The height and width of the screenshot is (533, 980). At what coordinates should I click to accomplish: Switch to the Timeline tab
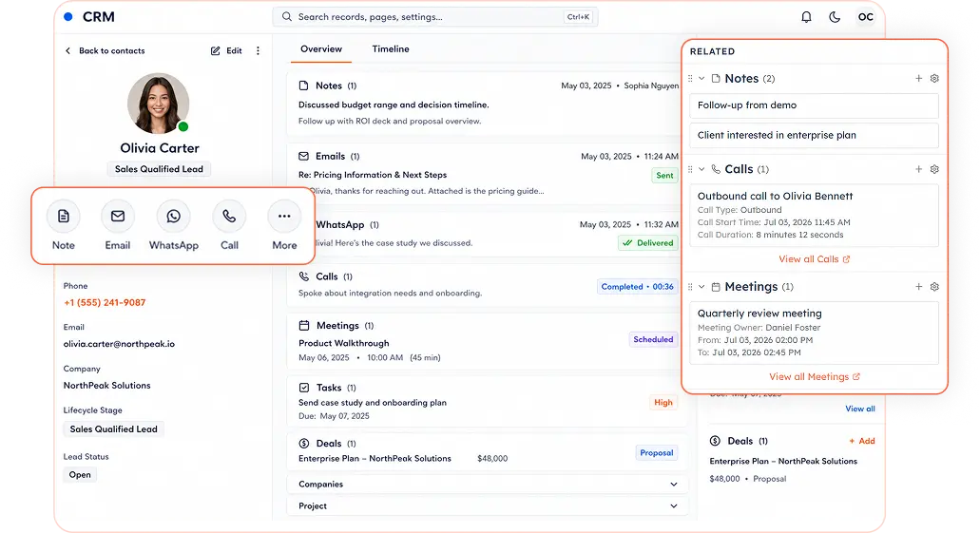click(391, 49)
